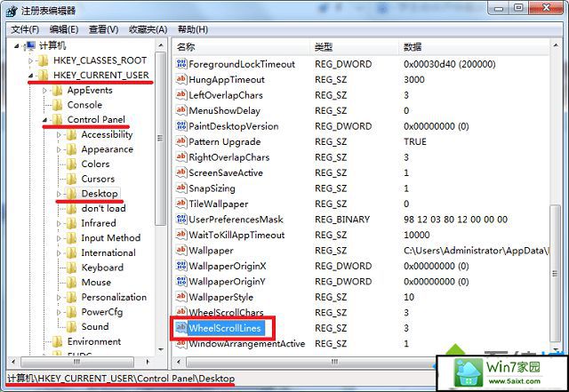Select the Environment key in tree
Viewport: 569px width, 392px height.
[x=94, y=341]
